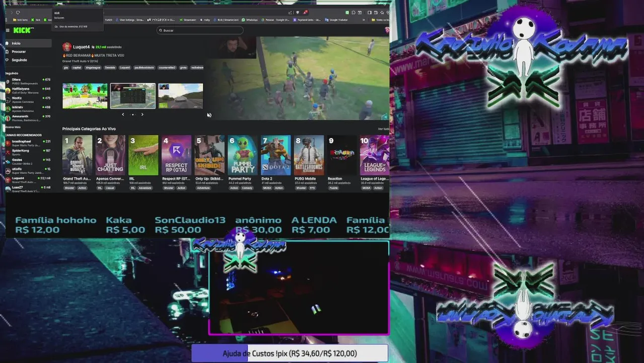644x363 pixels.
Task: Click the kingsleague stream tag
Action: click(x=93, y=68)
